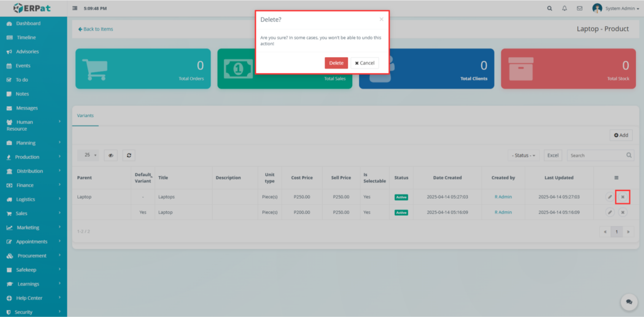Open the table column options menu icon
Screen dimensions: 644x317
click(616, 178)
